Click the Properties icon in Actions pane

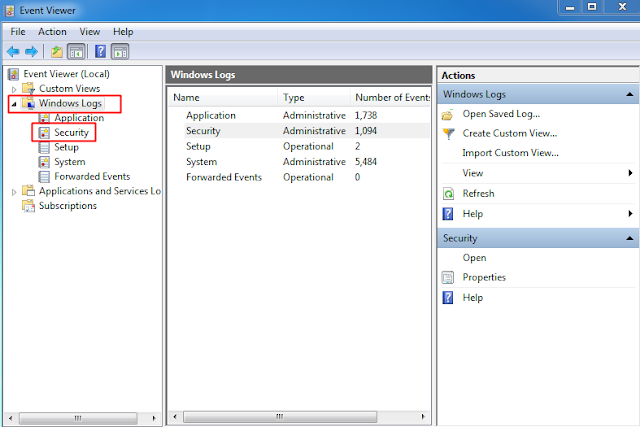[448, 278]
